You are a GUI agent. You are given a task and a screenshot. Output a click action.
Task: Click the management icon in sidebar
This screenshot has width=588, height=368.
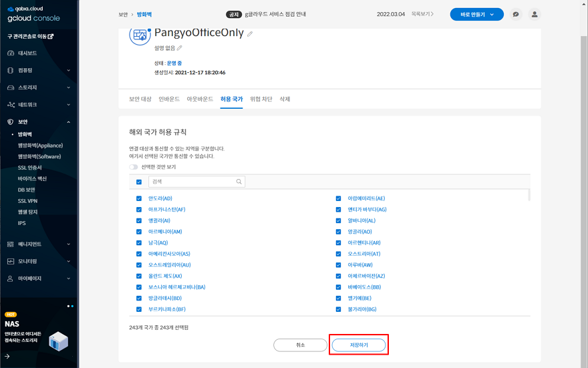[11, 244]
